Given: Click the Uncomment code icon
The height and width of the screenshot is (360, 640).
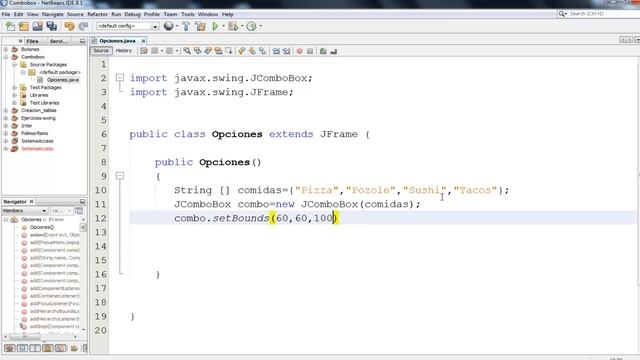Looking at the screenshot, I should pyautogui.click(x=333, y=51).
